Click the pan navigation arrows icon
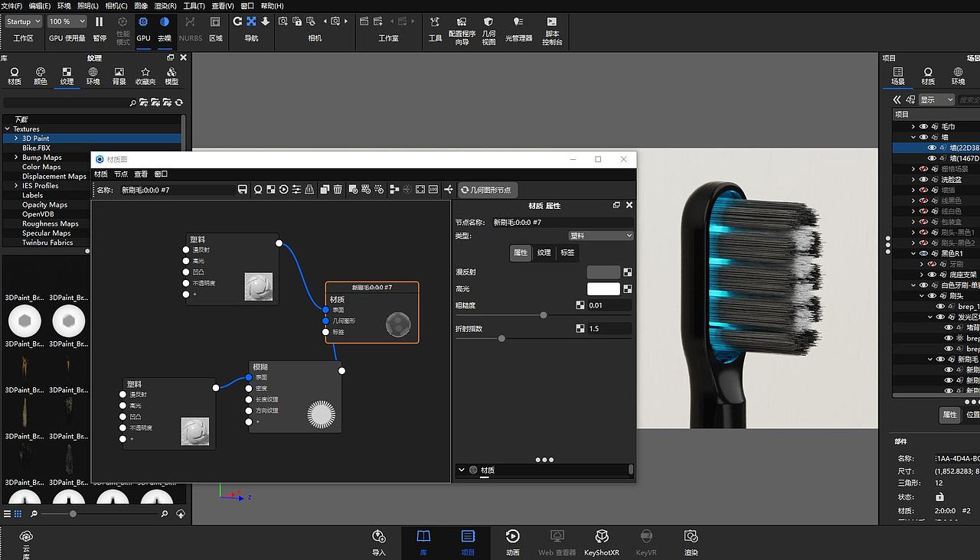Image resolution: width=980 pixels, height=560 pixels. tap(251, 21)
